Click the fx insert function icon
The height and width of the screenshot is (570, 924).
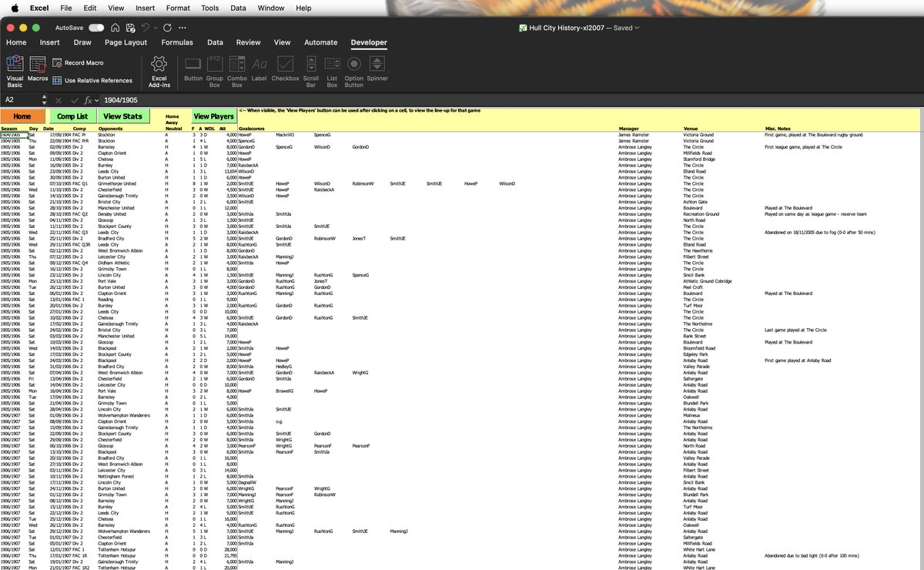coord(88,100)
